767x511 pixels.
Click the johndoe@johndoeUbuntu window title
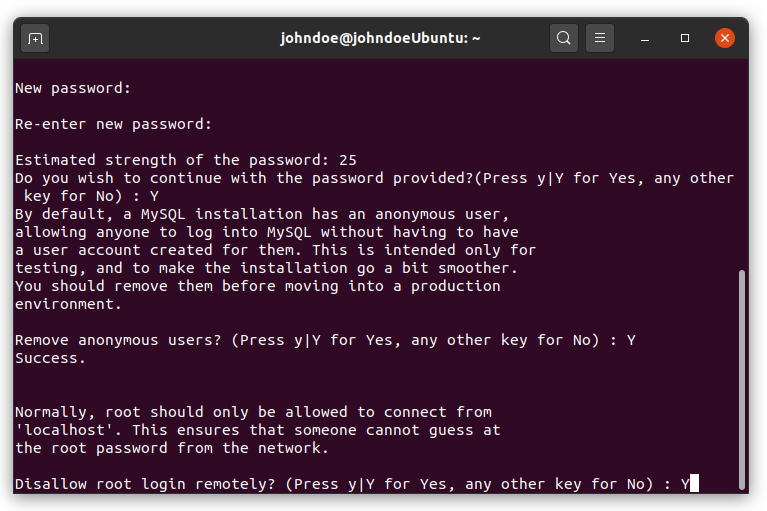[380, 38]
